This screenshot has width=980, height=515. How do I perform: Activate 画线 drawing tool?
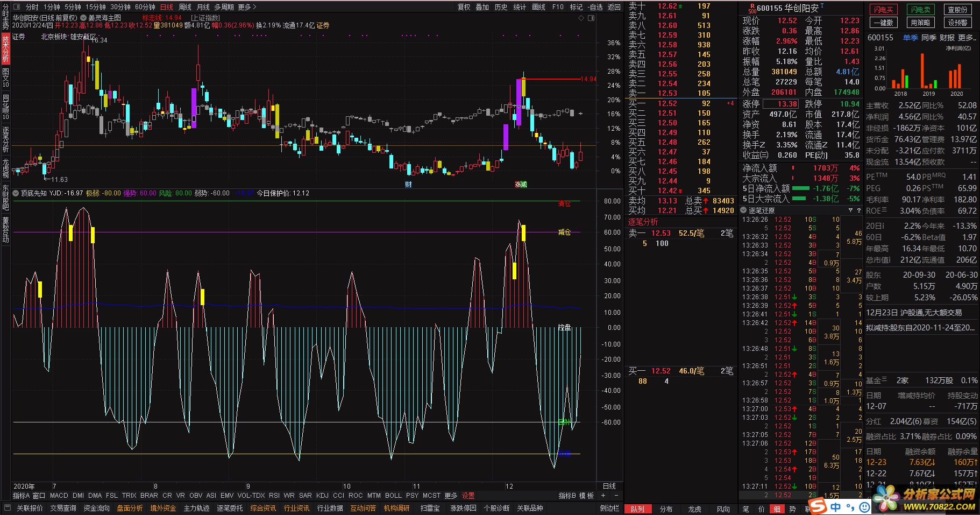tap(538, 7)
